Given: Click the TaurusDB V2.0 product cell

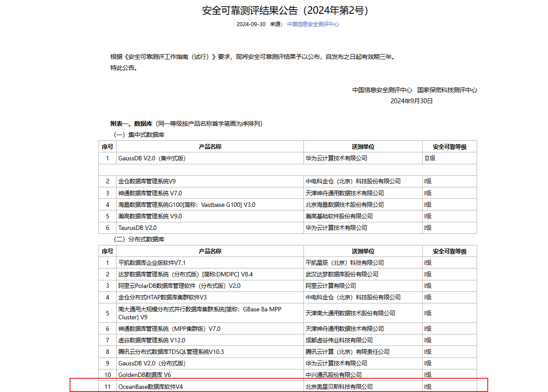Looking at the screenshot, I should [x=137, y=228].
